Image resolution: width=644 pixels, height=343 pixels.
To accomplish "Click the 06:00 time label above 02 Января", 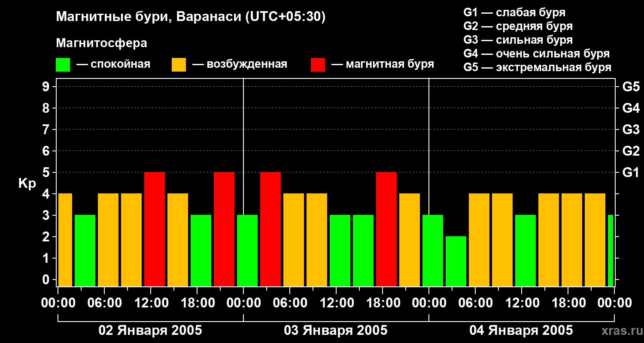I will tap(104, 303).
